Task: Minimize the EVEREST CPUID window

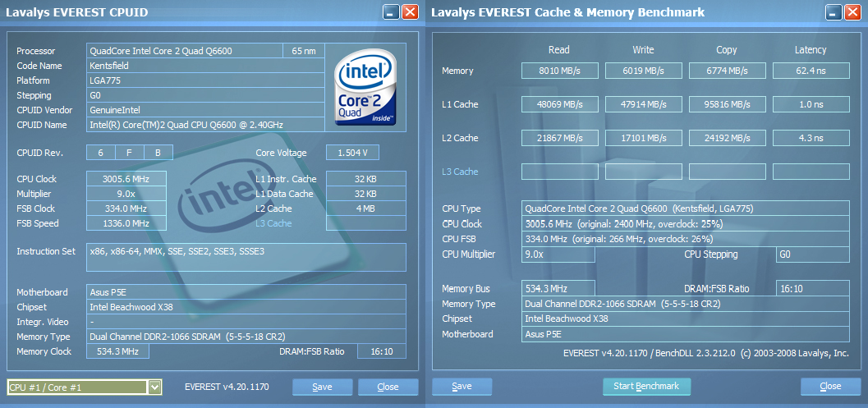Action: pyautogui.click(x=392, y=12)
